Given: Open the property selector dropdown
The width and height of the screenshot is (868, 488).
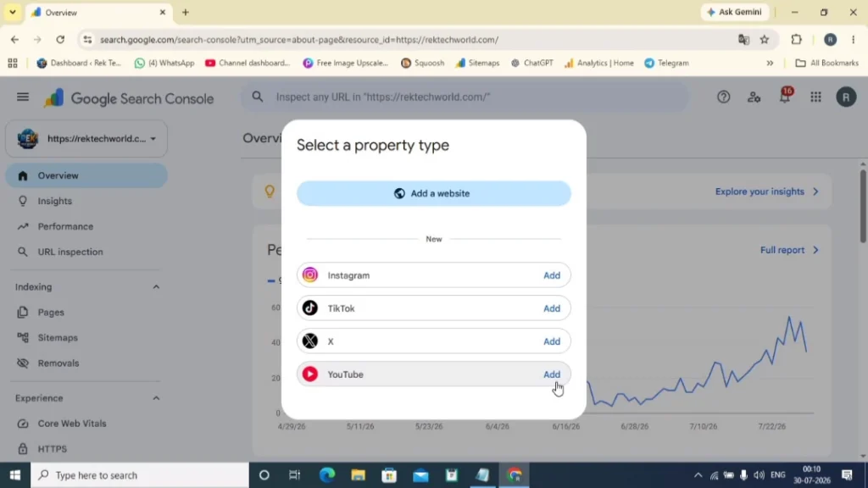Looking at the screenshot, I should (86, 139).
